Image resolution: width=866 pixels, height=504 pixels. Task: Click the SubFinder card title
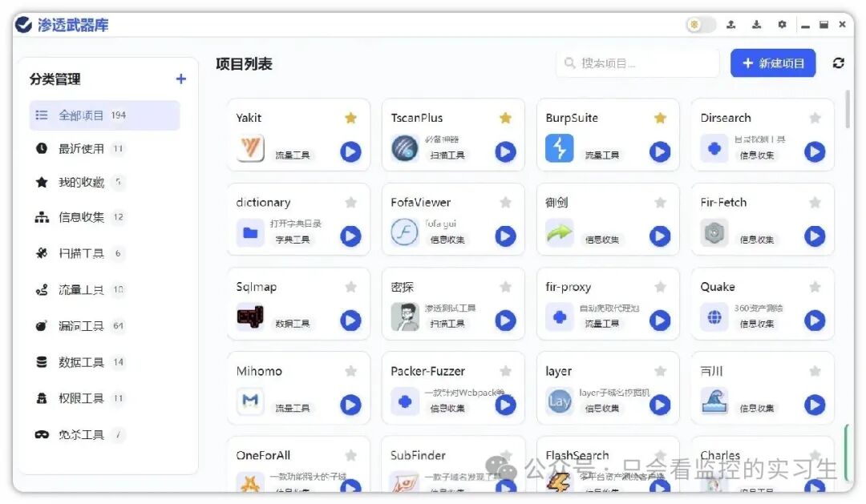pyautogui.click(x=418, y=455)
